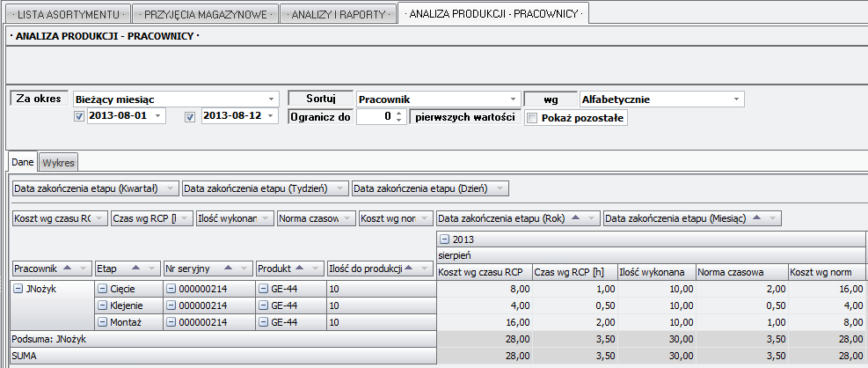Click the Data zakończenia etapu (Dzień) field
This screenshot has height=368, width=868.
pos(429,188)
